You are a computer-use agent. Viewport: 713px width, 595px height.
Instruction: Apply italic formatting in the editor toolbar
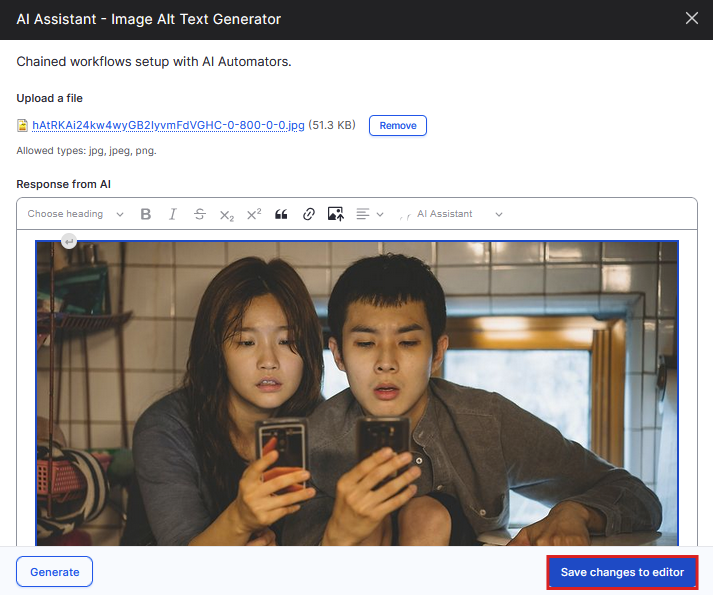pos(173,214)
